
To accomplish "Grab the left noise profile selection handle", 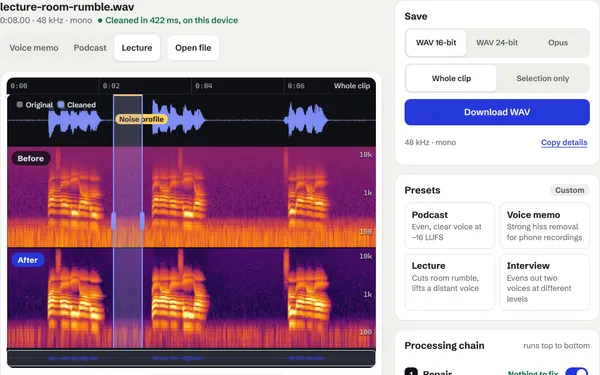I will (113, 221).
